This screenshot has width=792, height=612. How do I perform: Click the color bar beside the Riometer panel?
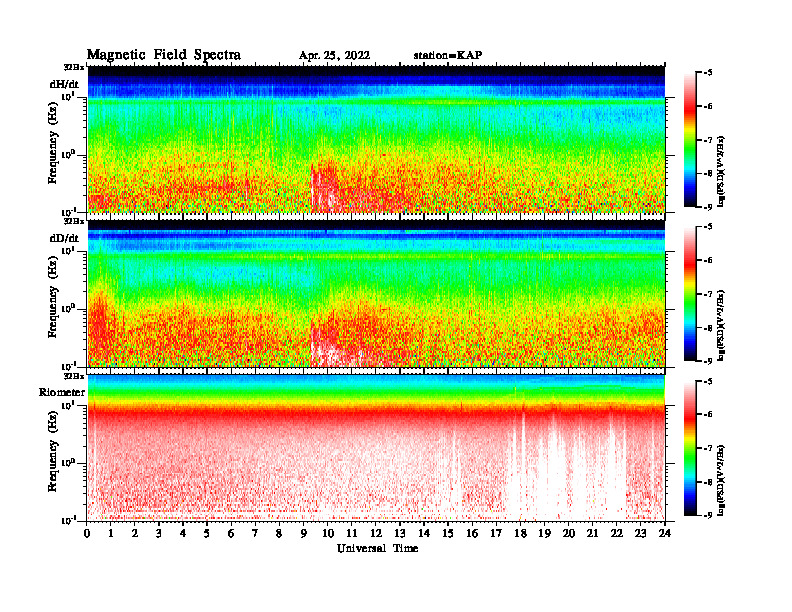(690, 448)
